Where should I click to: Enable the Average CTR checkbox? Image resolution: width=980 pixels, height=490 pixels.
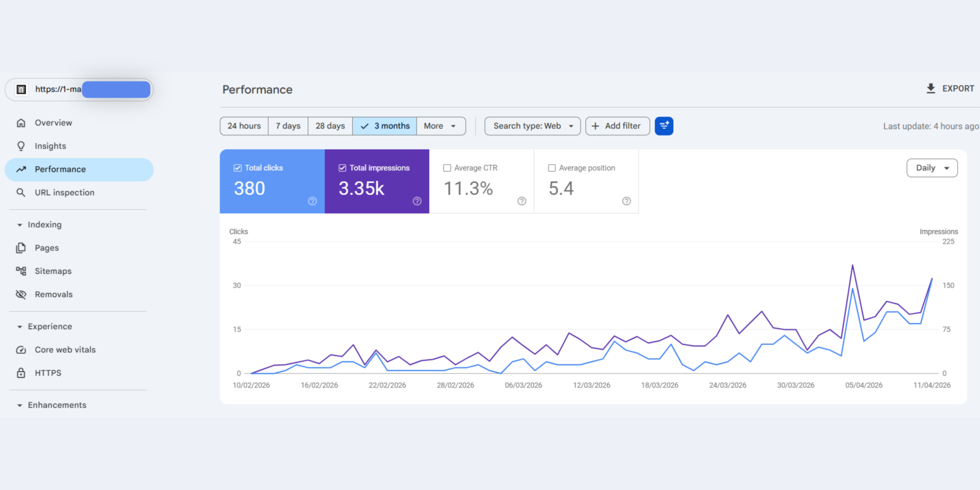click(x=447, y=168)
